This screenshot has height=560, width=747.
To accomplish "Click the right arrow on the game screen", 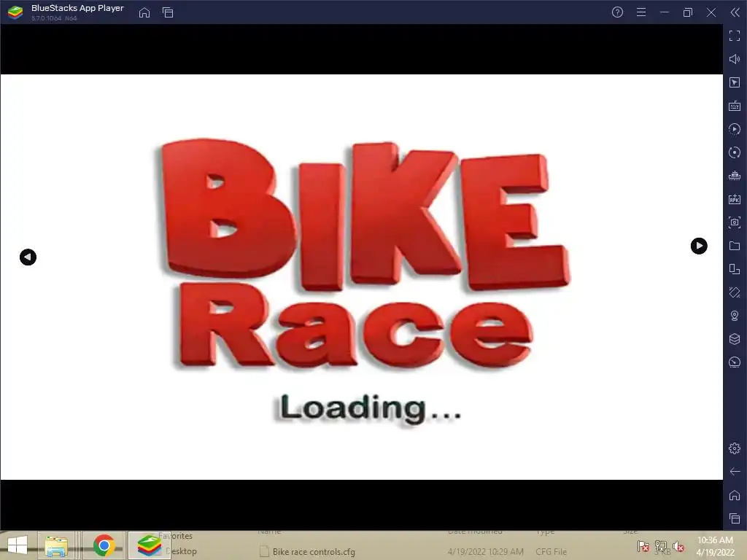I will point(699,246).
